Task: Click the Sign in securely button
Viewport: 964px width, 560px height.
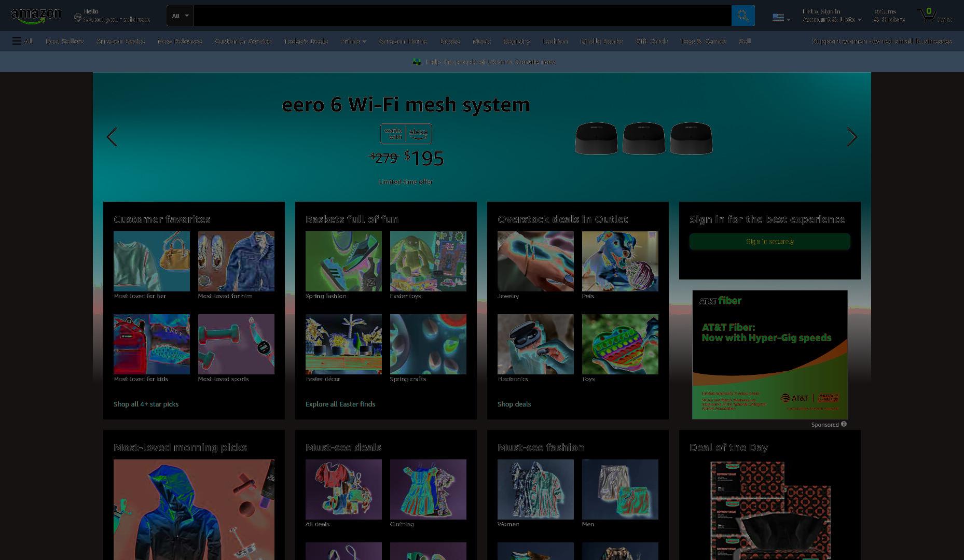Action: coord(770,241)
